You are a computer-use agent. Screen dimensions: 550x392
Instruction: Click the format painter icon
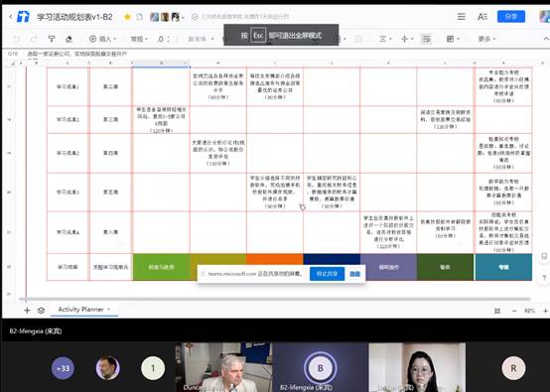pos(52,39)
